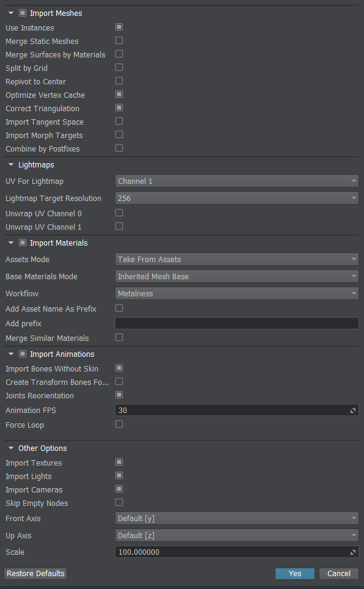Open the Up Axis dropdown

236,536
